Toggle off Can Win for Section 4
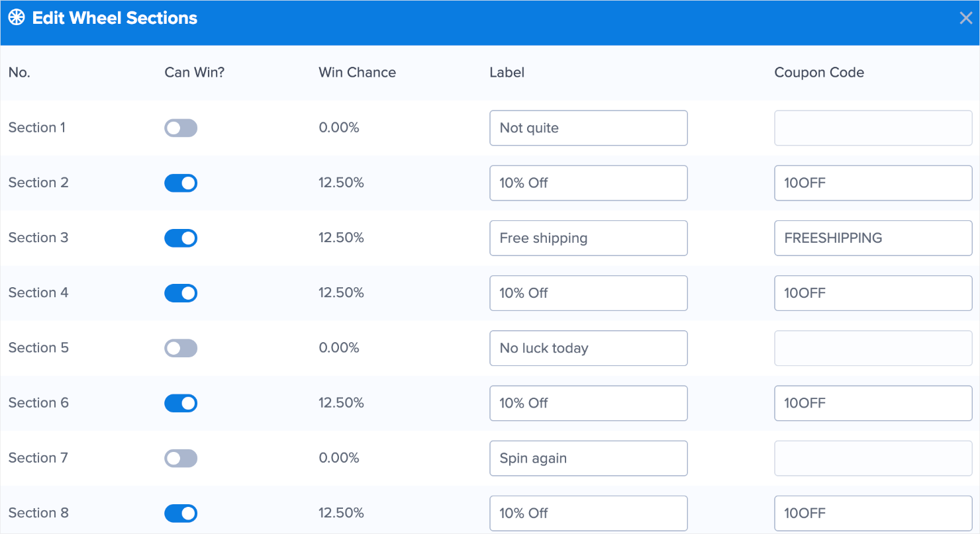The width and height of the screenshot is (980, 534). (181, 293)
